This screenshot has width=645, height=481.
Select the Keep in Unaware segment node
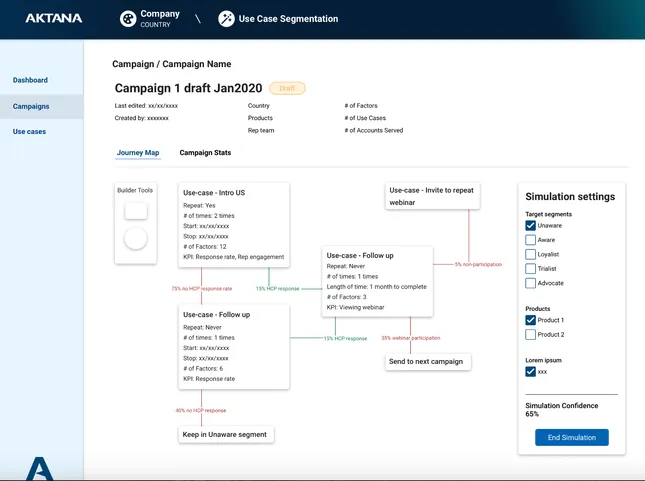pyautogui.click(x=226, y=435)
